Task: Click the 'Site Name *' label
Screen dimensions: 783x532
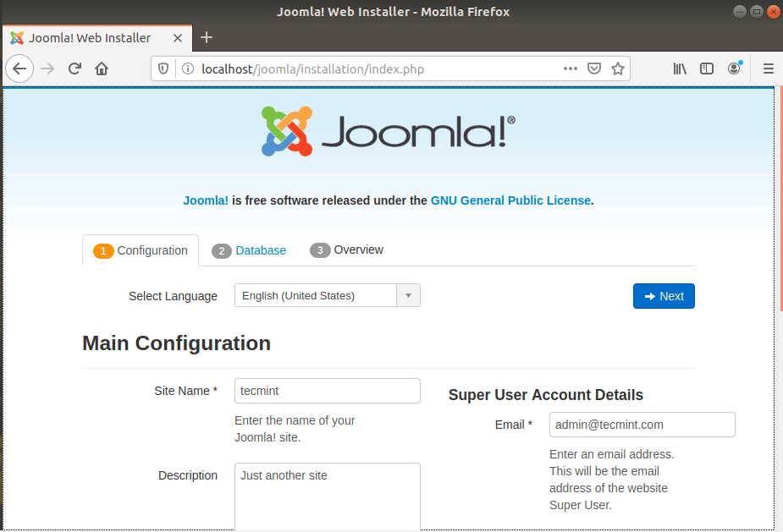Action: pos(185,391)
